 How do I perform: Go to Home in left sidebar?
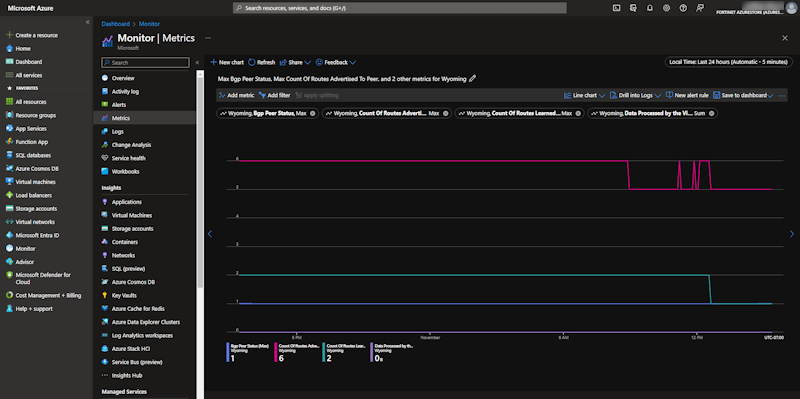(22, 48)
